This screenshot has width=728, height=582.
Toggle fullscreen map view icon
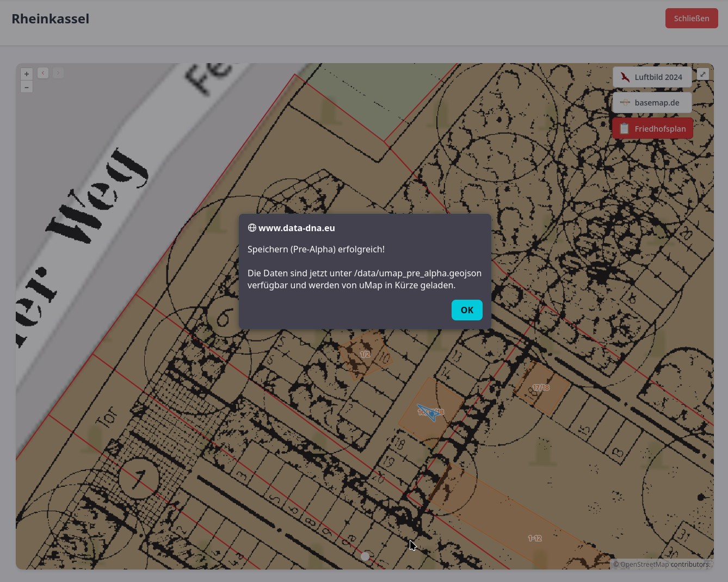(x=702, y=74)
